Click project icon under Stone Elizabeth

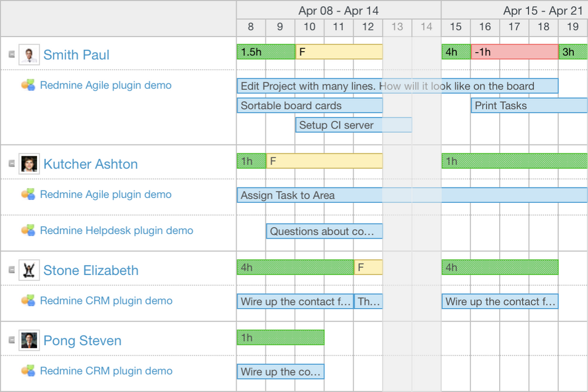(x=28, y=301)
